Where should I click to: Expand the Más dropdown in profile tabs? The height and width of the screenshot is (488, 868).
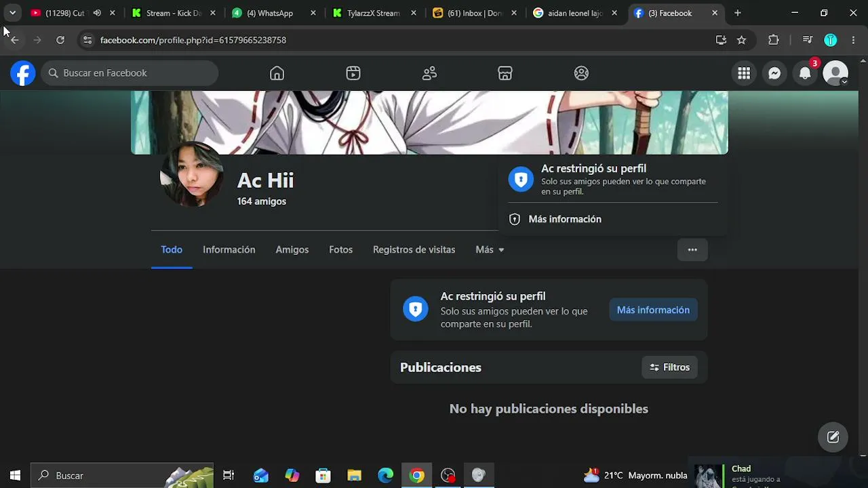[490, 249]
